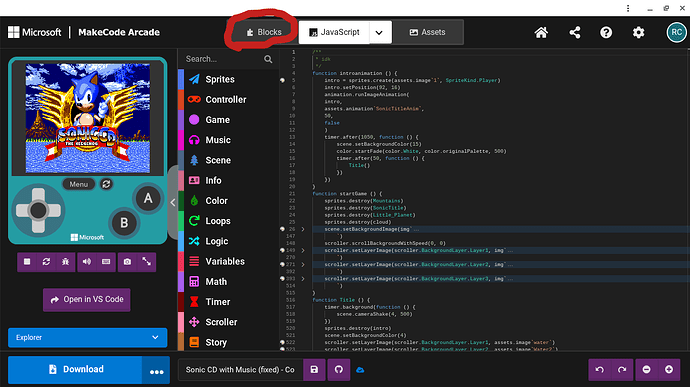Select the JavaScript editor tab
The width and height of the screenshot is (690, 387).
point(334,32)
